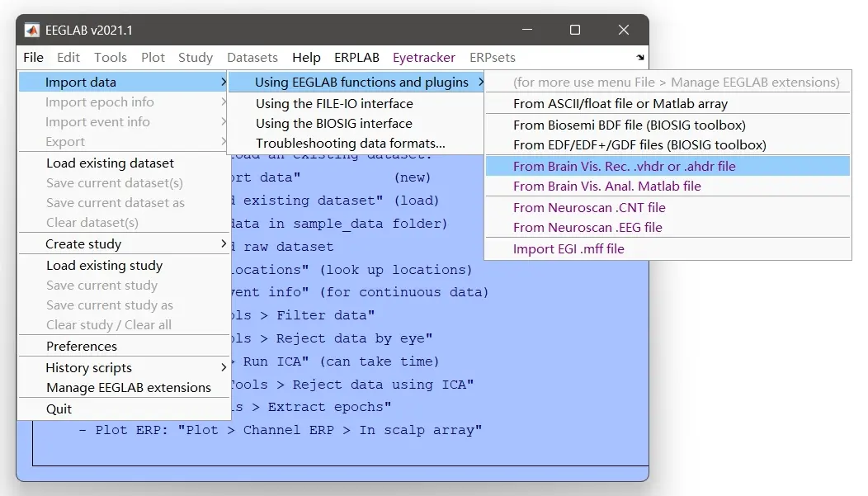Minimize the EEGLAB window

pos(527,30)
